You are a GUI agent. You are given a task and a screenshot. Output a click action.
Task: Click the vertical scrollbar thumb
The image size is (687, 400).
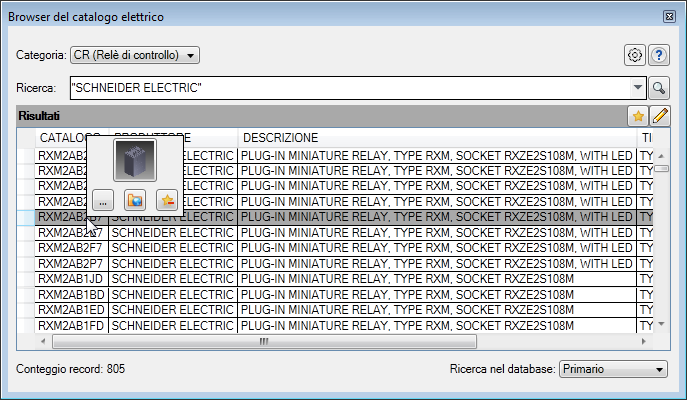pos(662,169)
